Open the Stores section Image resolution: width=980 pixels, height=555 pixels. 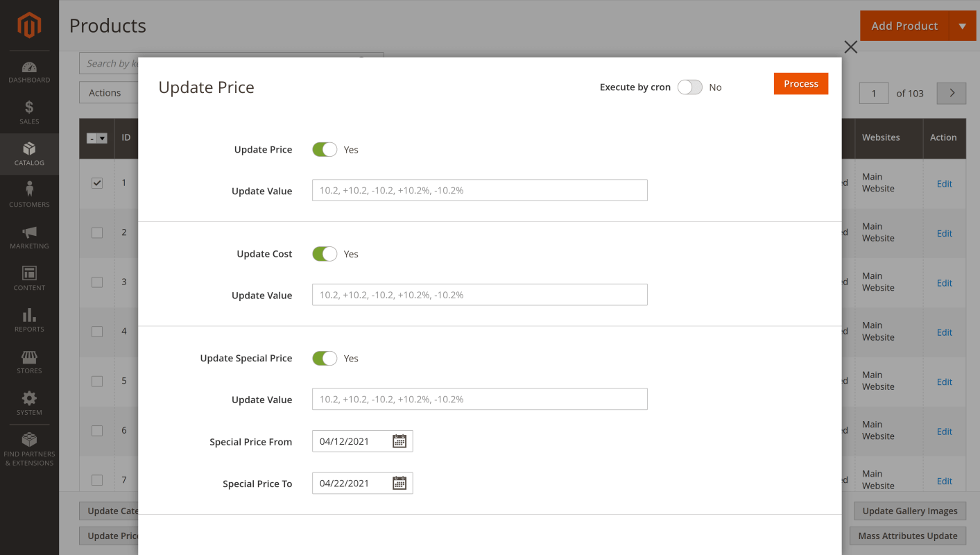[28, 362]
